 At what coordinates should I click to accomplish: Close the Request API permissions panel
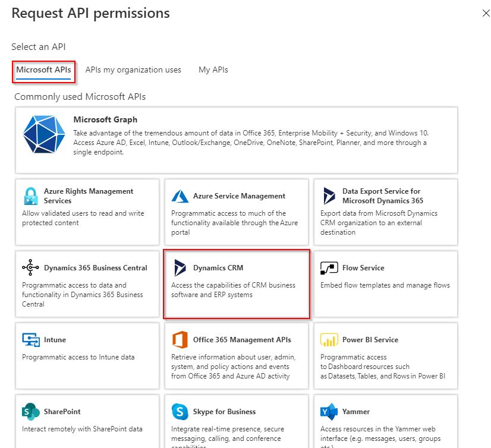[486, 13]
